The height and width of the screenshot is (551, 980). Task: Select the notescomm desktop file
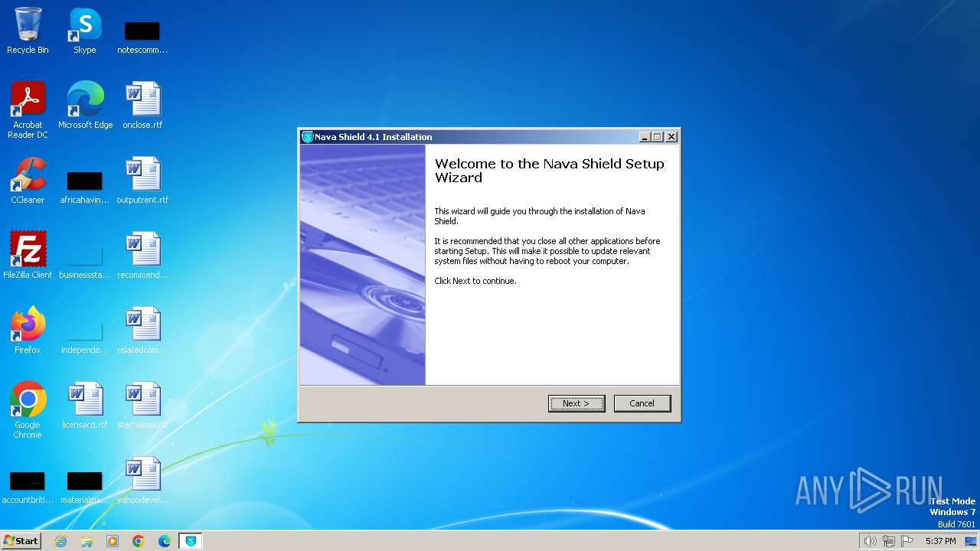pos(142,37)
